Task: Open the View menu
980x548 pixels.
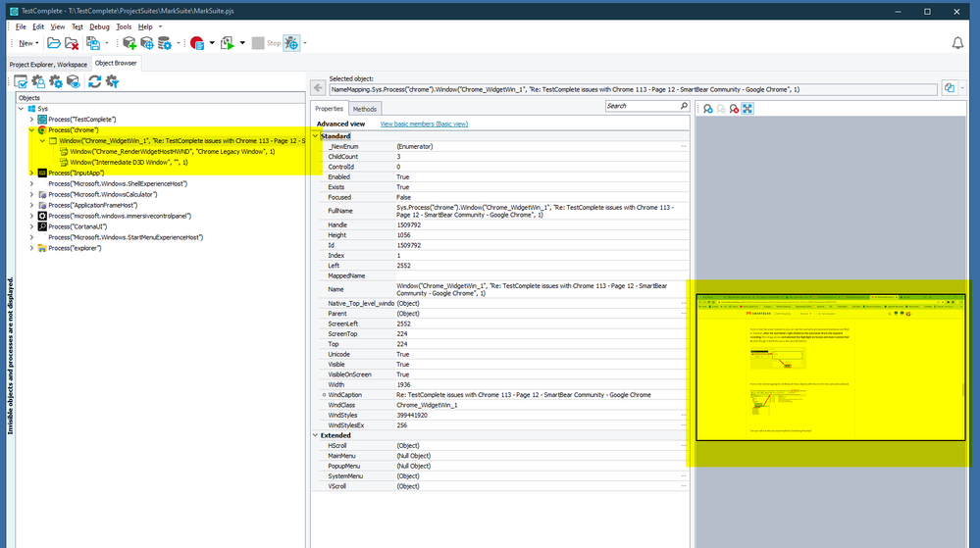Action: (58, 26)
